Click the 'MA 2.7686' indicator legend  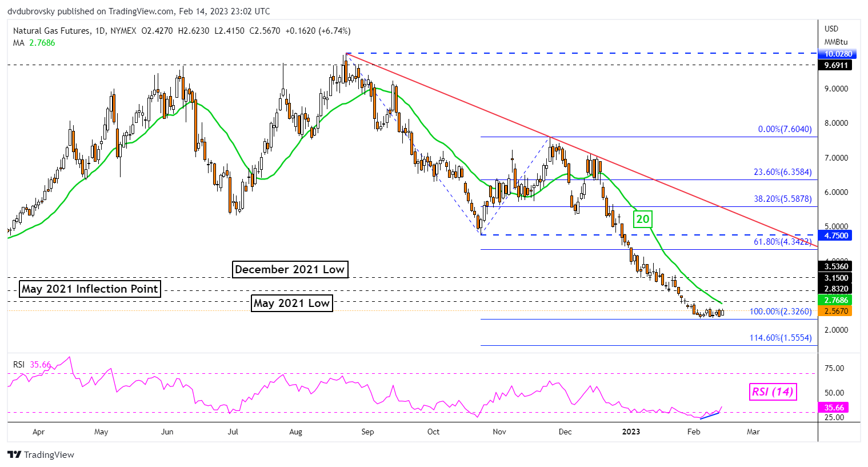34,43
